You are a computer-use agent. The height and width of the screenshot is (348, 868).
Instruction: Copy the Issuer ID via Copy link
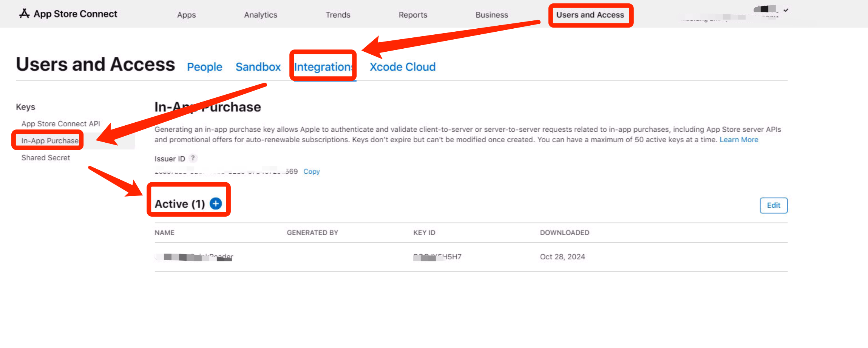click(x=311, y=172)
